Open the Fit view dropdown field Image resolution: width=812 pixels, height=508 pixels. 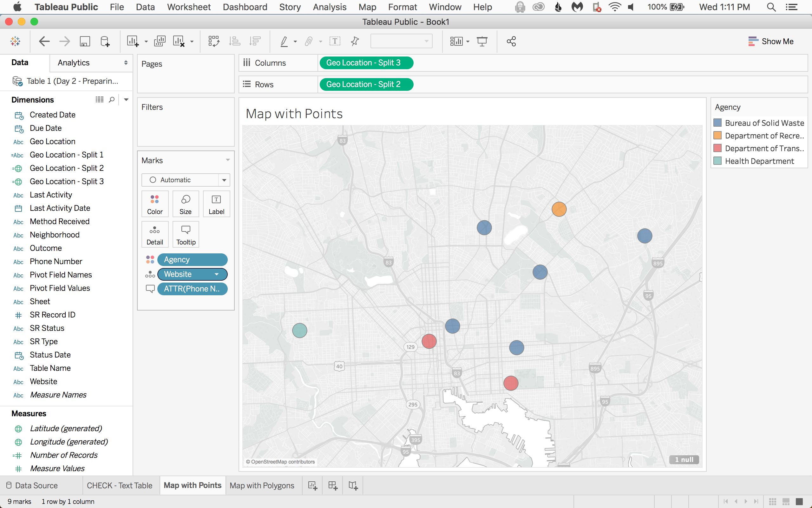(401, 41)
